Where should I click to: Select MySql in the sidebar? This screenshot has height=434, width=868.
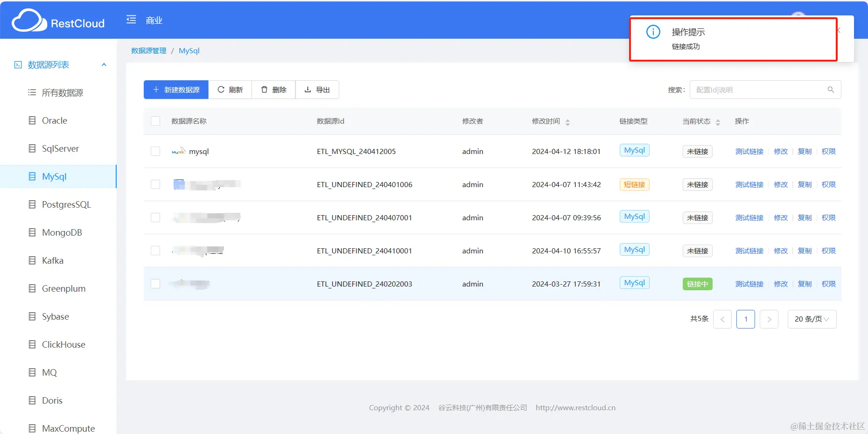click(58, 176)
